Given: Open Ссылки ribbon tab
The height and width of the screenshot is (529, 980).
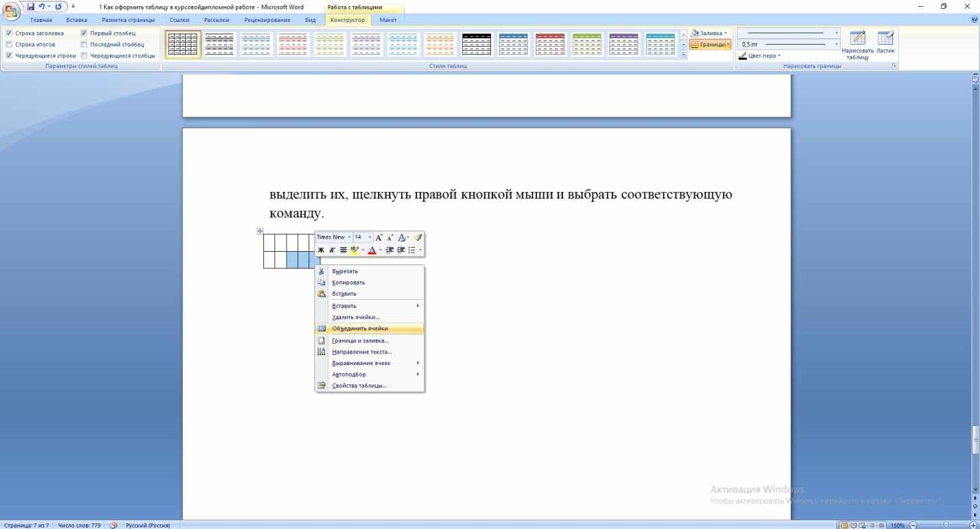Looking at the screenshot, I should [179, 20].
